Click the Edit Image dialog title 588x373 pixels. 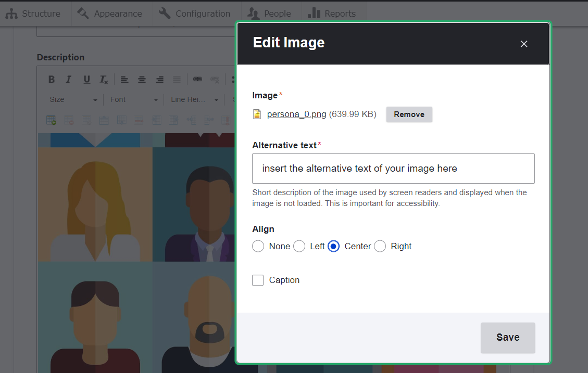(x=289, y=43)
